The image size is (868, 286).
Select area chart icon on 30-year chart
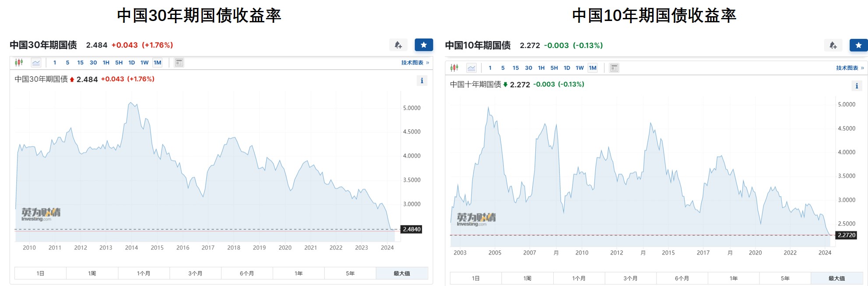(x=36, y=63)
